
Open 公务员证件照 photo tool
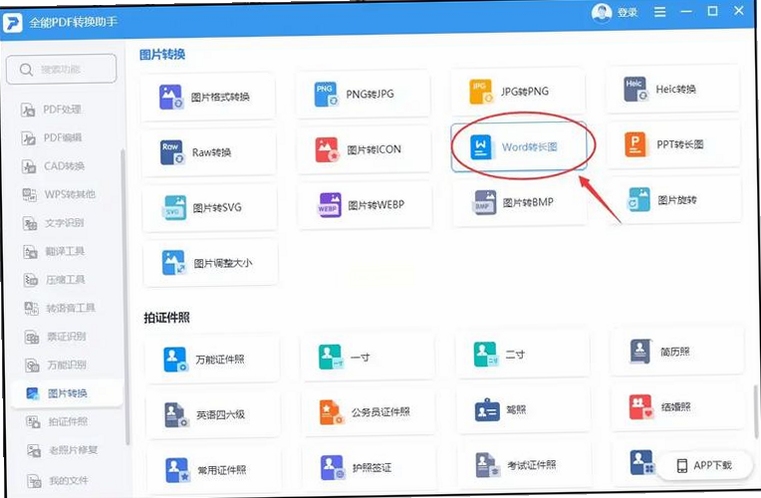[x=369, y=412]
